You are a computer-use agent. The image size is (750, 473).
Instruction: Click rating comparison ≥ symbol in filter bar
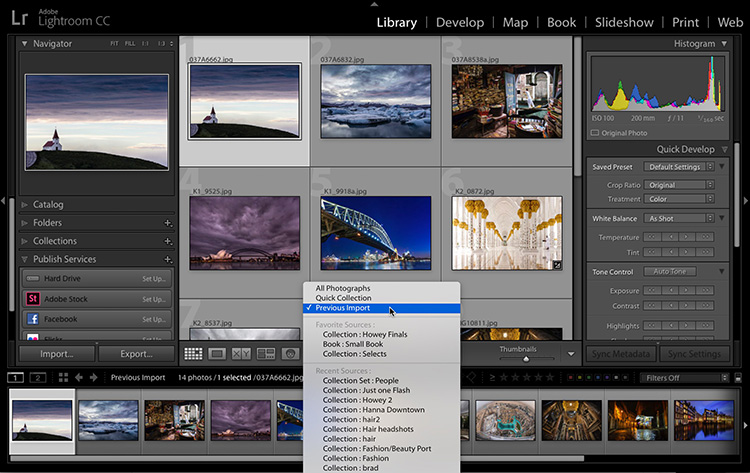[492, 378]
